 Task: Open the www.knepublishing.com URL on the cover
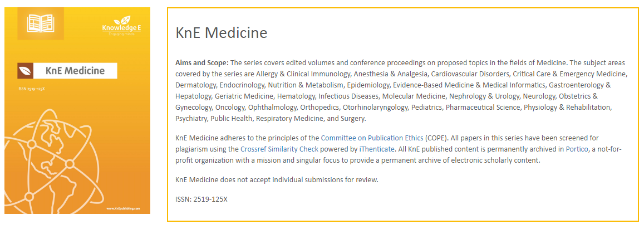[x=127, y=209]
